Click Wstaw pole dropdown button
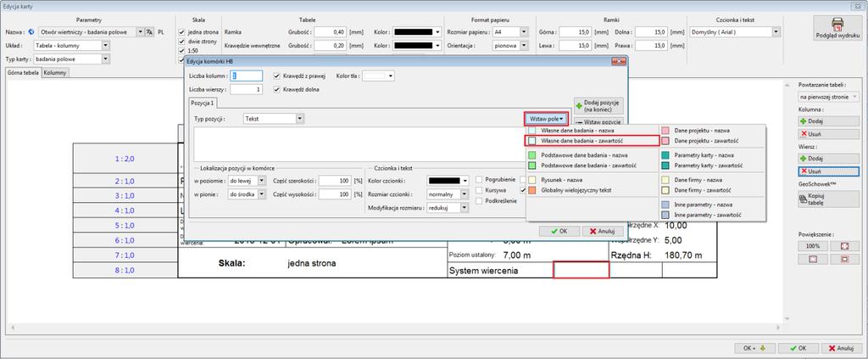868x359 pixels. (546, 119)
